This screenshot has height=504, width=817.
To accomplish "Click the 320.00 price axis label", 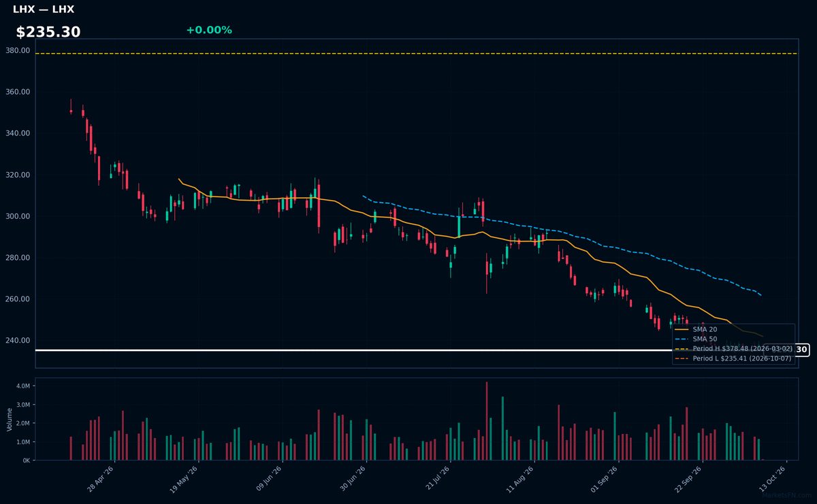I will click(18, 175).
